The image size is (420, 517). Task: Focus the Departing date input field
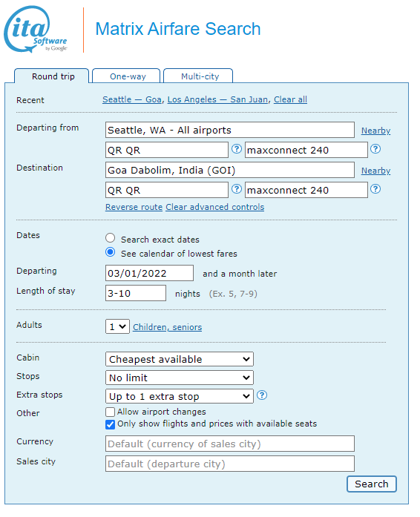149,274
